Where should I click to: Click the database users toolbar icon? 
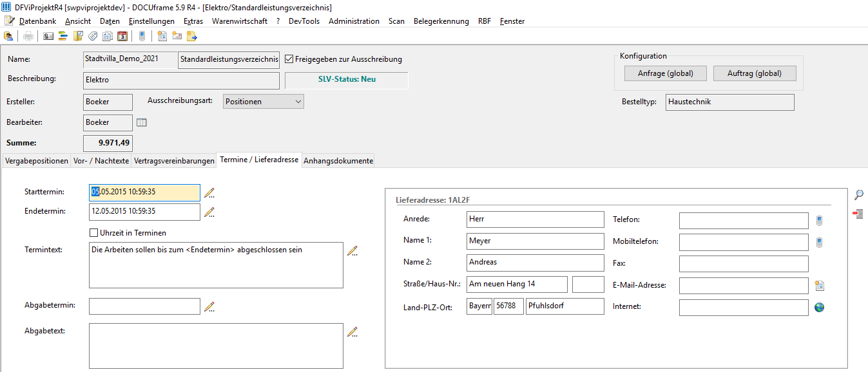pos(9,36)
